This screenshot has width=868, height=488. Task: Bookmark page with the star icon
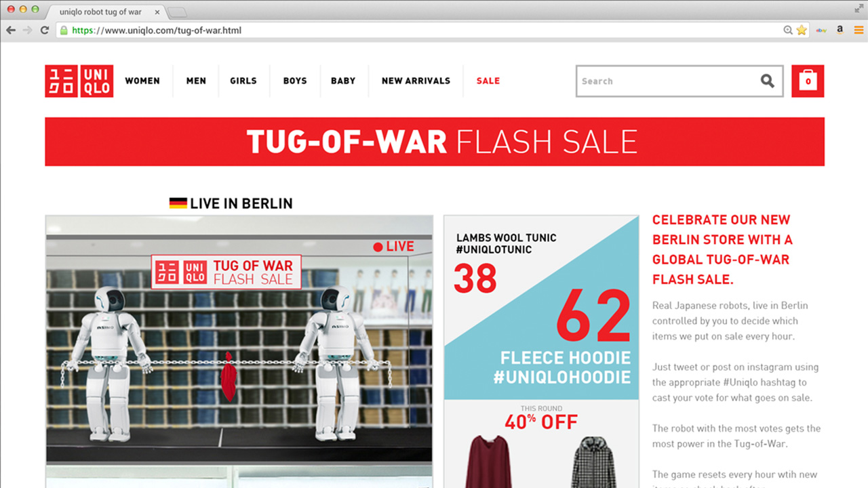[x=802, y=30]
